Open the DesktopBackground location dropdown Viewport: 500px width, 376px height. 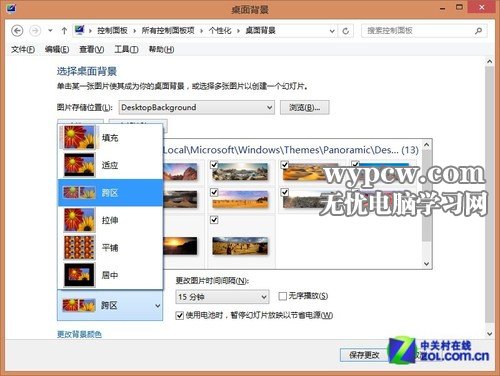pos(197,108)
